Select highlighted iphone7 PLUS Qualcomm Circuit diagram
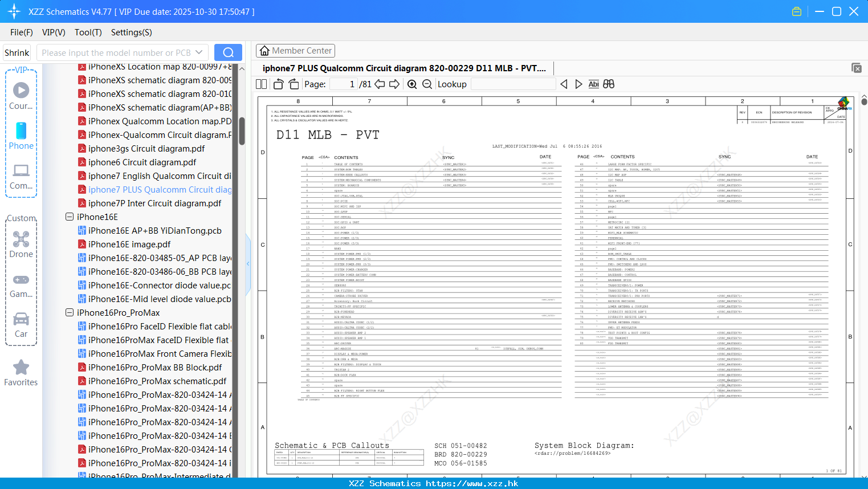This screenshot has width=868, height=489. click(154, 190)
